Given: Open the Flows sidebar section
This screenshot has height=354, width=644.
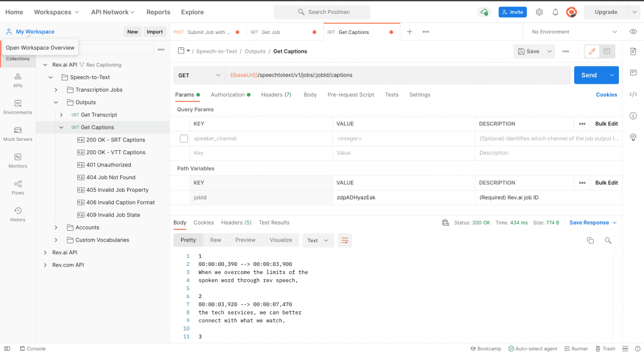Looking at the screenshot, I should pyautogui.click(x=18, y=187).
